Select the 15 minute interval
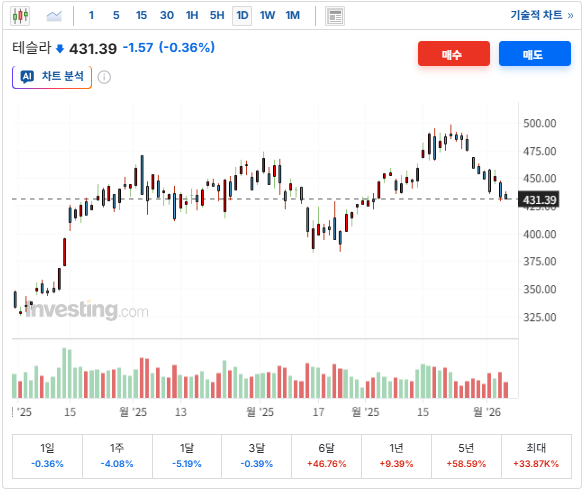Screen dimensions: 583x491 click(x=141, y=15)
